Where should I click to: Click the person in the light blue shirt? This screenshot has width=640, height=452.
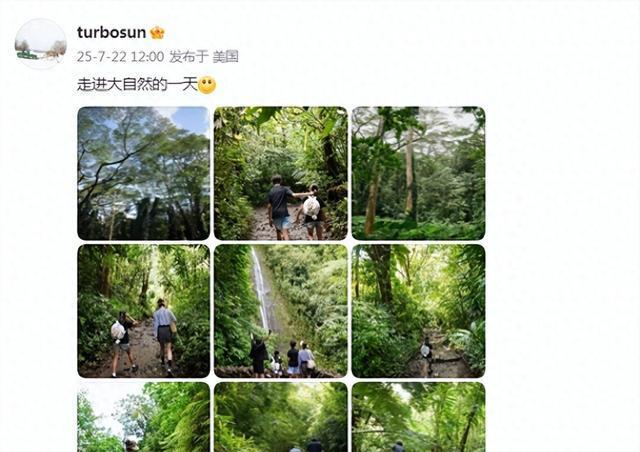click(164, 334)
